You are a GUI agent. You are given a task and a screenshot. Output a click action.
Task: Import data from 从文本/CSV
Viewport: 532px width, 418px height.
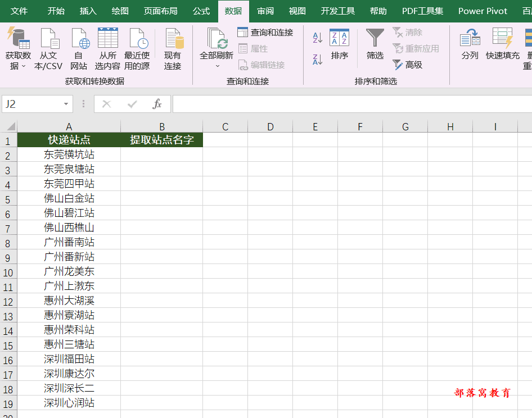coord(48,48)
